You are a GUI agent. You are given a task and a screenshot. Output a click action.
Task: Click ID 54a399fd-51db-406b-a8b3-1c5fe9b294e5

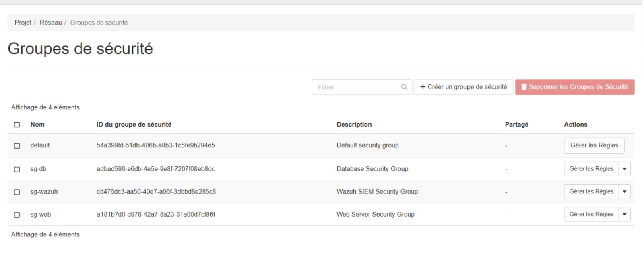(x=156, y=145)
